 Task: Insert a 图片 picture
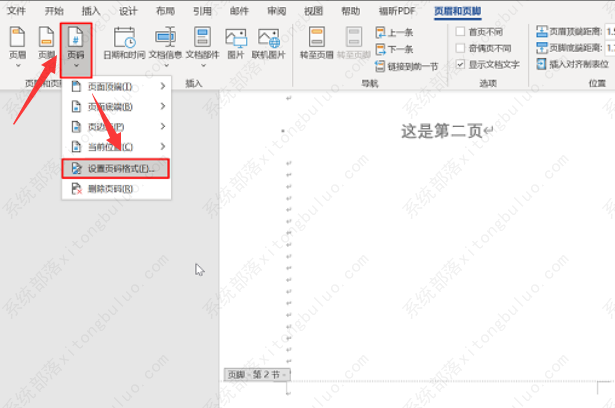click(x=236, y=43)
